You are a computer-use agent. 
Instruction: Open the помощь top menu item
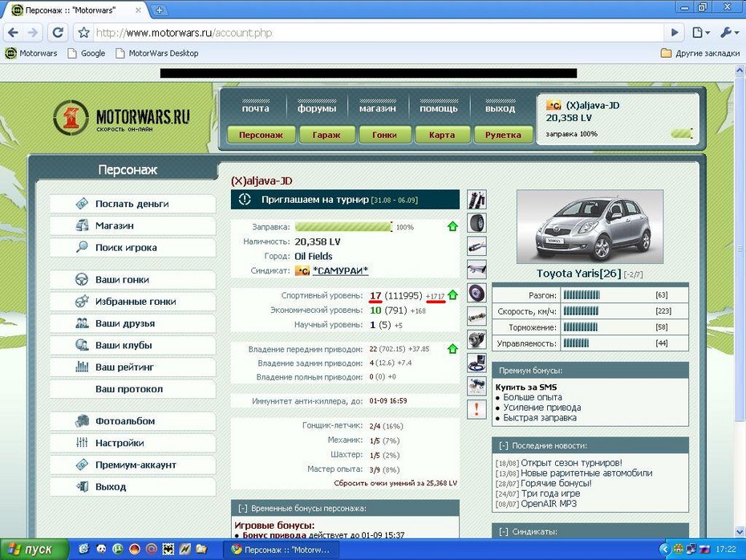(439, 108)
